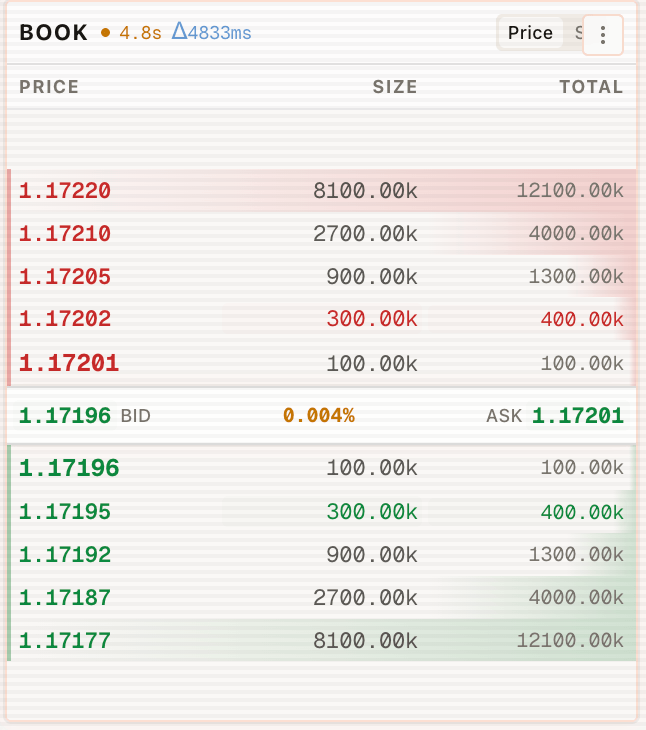Select bid price 1.17195
The height and width of the screenshot is (730, 646).
point(65,512)
